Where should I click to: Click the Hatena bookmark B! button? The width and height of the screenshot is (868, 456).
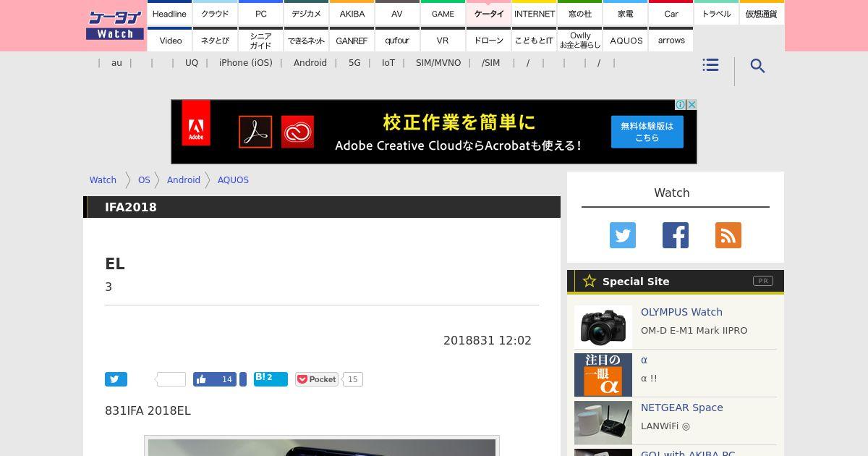pos(271,379)
